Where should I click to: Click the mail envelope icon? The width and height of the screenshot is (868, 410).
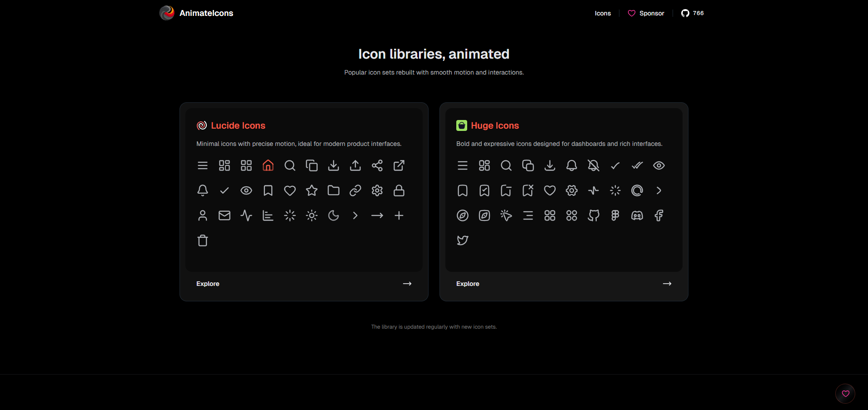click(224, 215)
